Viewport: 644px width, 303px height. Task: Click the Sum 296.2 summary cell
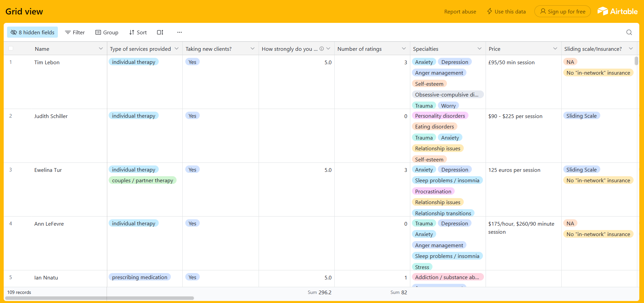[x=319, y=292]
